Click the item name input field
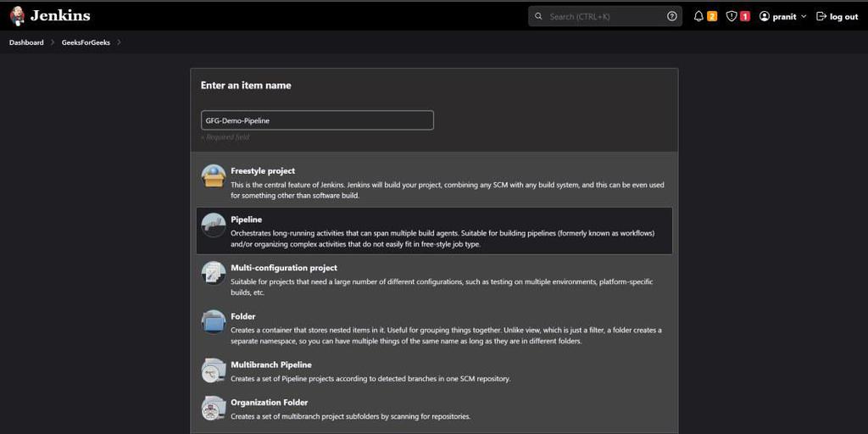868x434 pixels. tap(317, 120)
